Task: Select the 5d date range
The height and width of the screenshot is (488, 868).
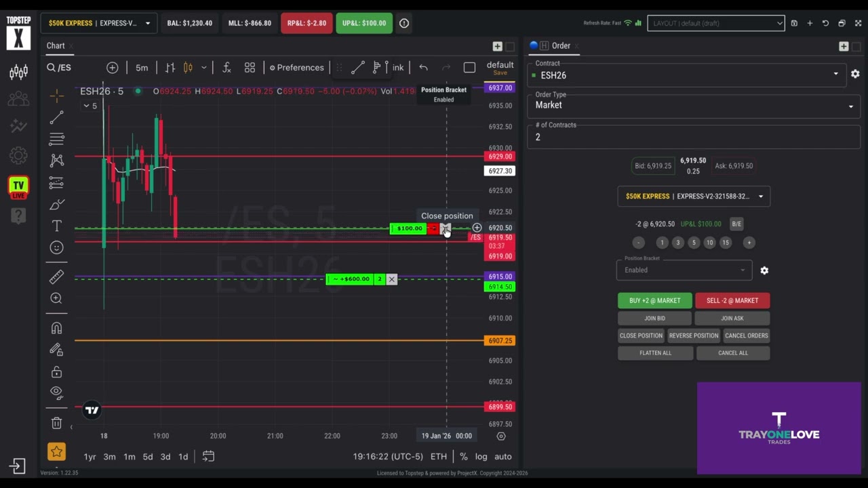Action: [x=148, y=457]
